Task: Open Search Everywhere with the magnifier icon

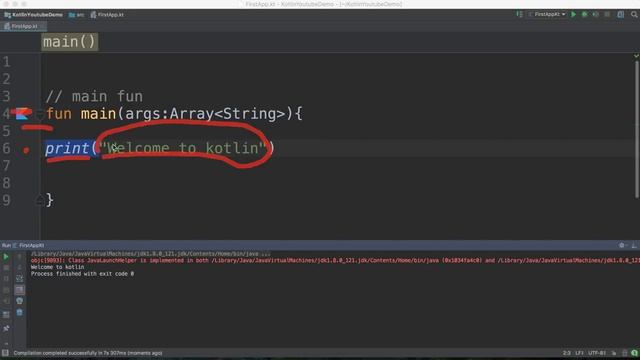Action: 634,15
